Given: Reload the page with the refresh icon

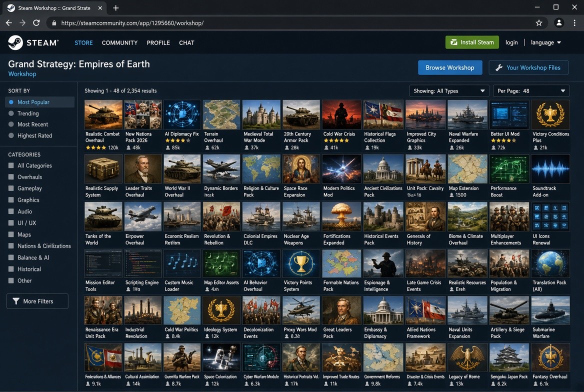Looking at the screenshot, I should 36,23.
